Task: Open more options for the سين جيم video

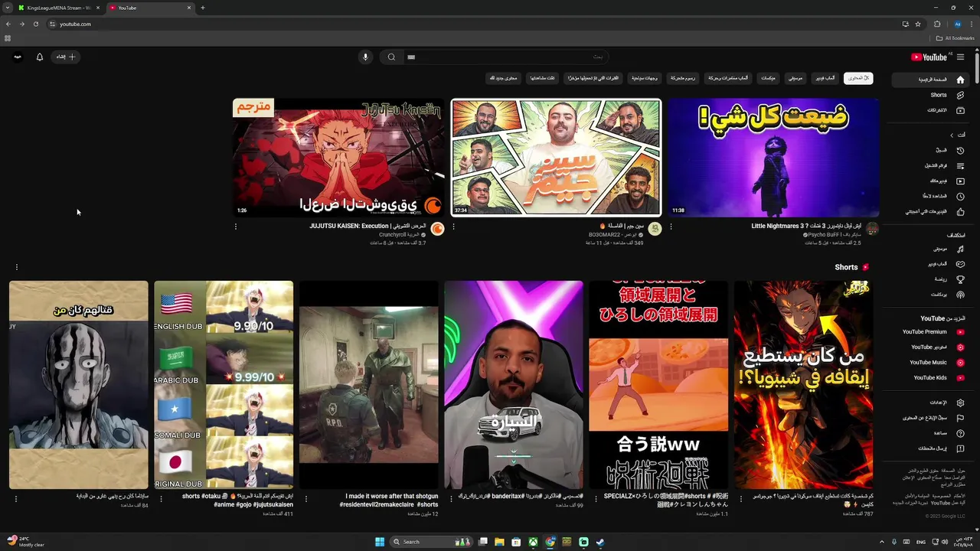Action: (x=453, y=227)
